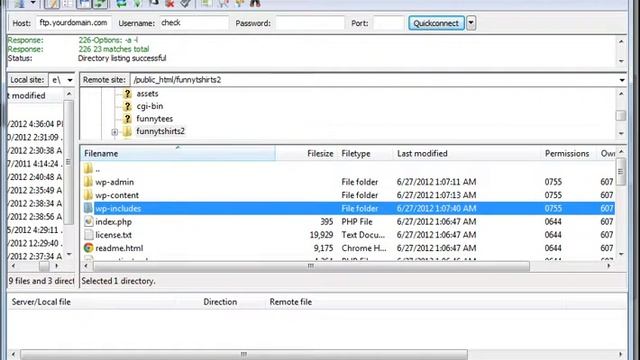
Task: Click the file list scroll-right arrow
Action: click(609, 266)
